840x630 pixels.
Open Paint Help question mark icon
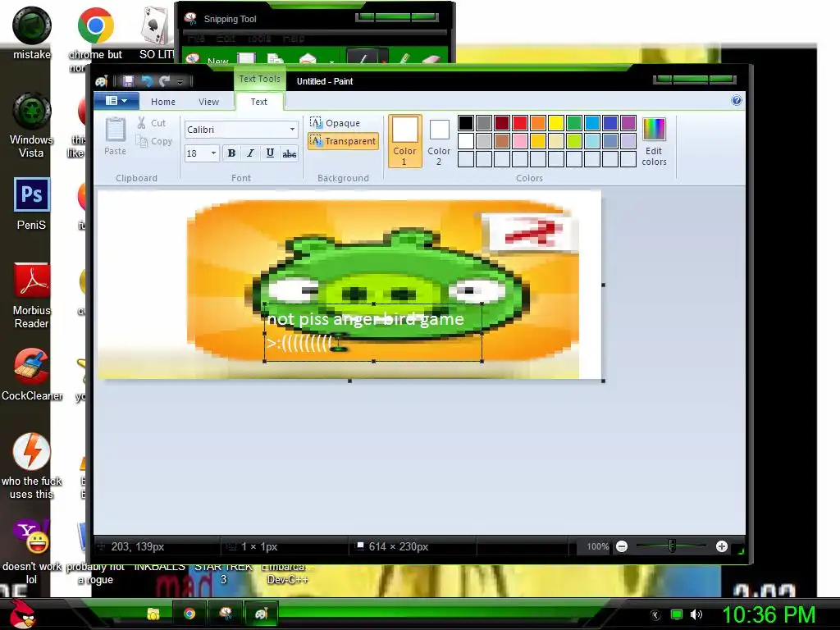point(737,100)
